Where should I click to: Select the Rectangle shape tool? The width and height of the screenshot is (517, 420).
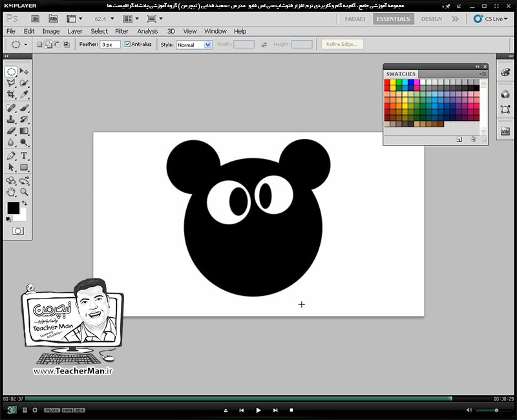pyautogui.click(x=24, y=167)
